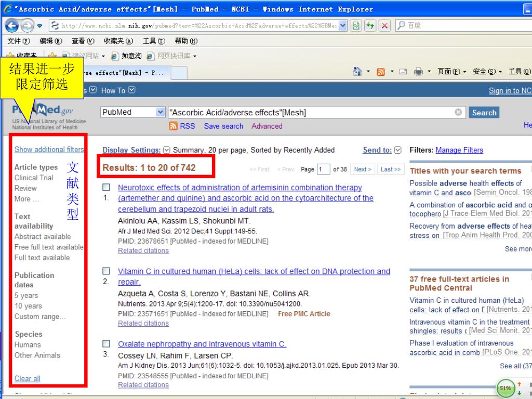Open the 安全(S) command bar menu
Screen dimensions: 532x399
487,72
